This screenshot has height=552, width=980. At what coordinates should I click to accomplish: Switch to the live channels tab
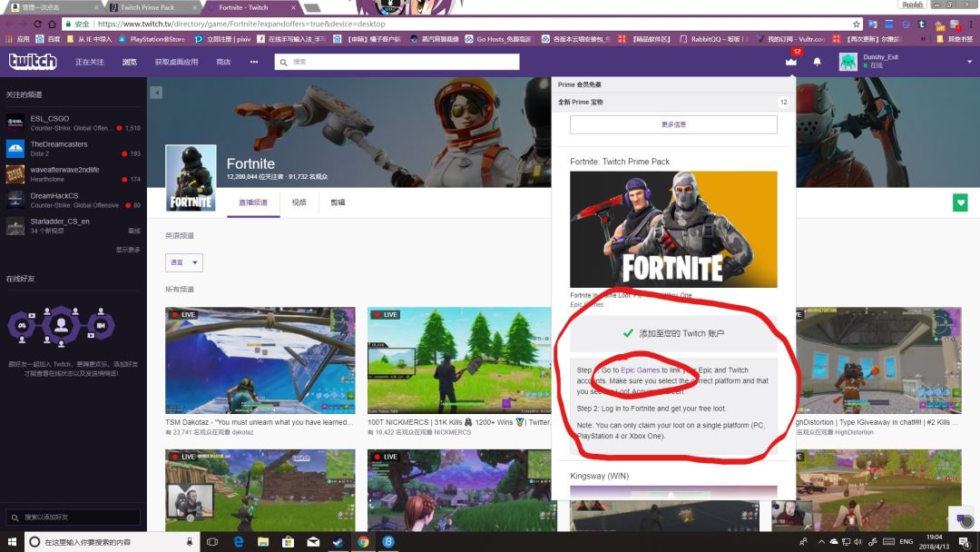tap(253, 202)
